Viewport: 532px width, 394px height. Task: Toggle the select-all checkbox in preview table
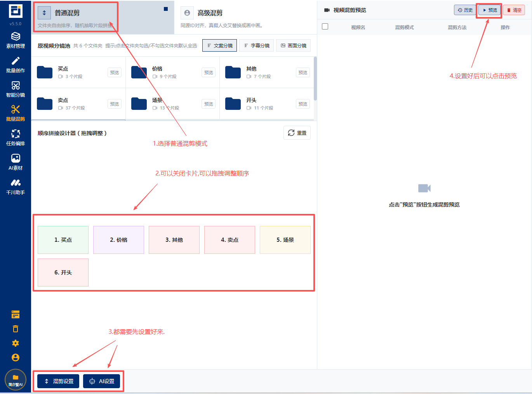pos(325,26)
